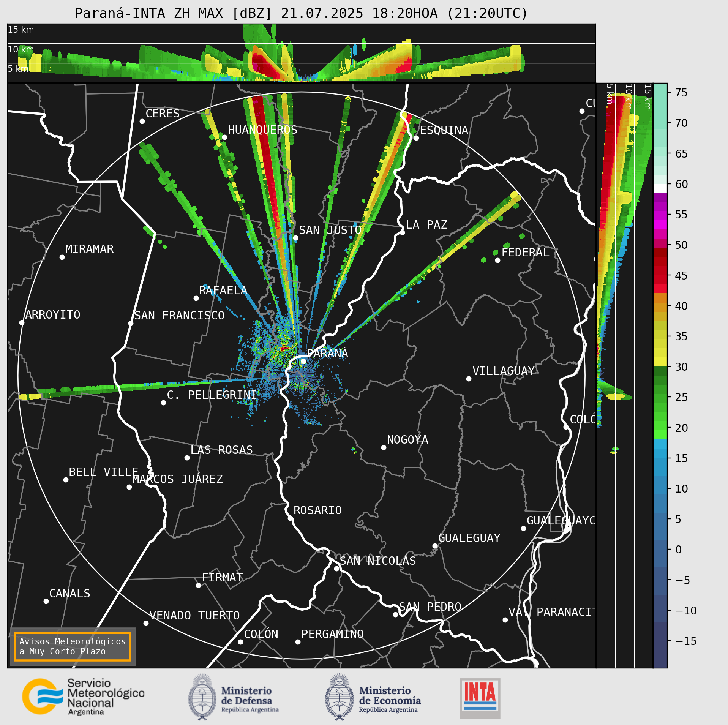The height and width of the screenshot is (725, 728).
Task: Click the 45 dBZ red colorbar segment
Action: point(660,275)
